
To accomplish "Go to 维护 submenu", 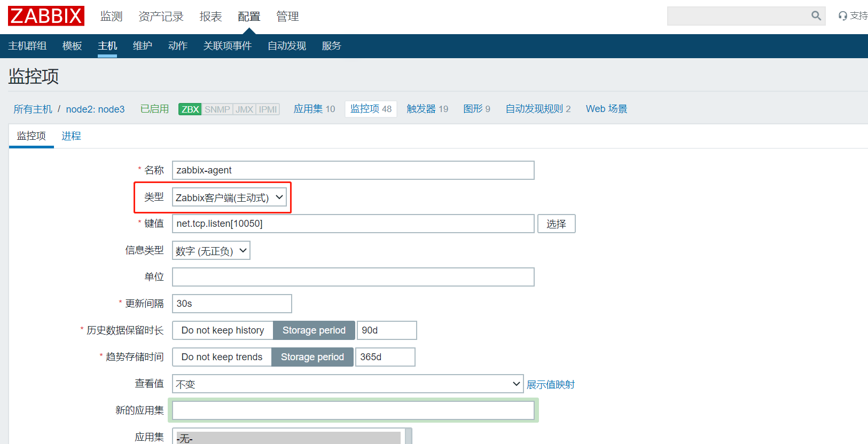I will click(143, 46).
